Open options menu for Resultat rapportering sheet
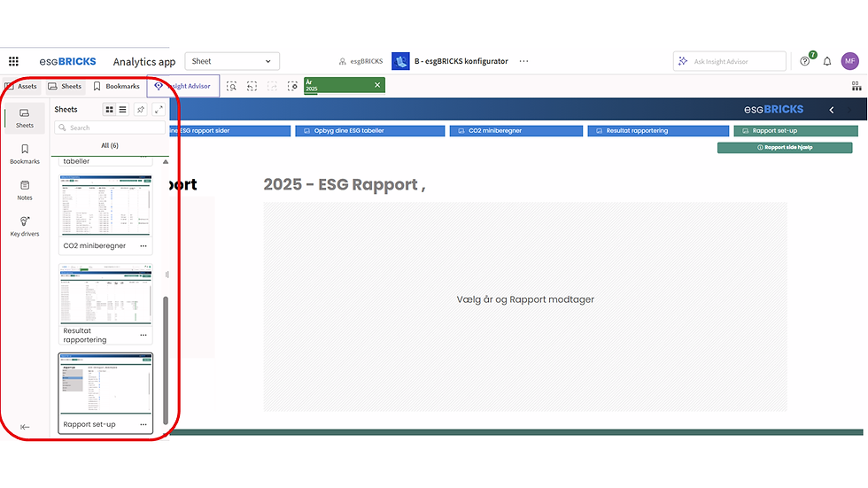 tap(143, 336)
